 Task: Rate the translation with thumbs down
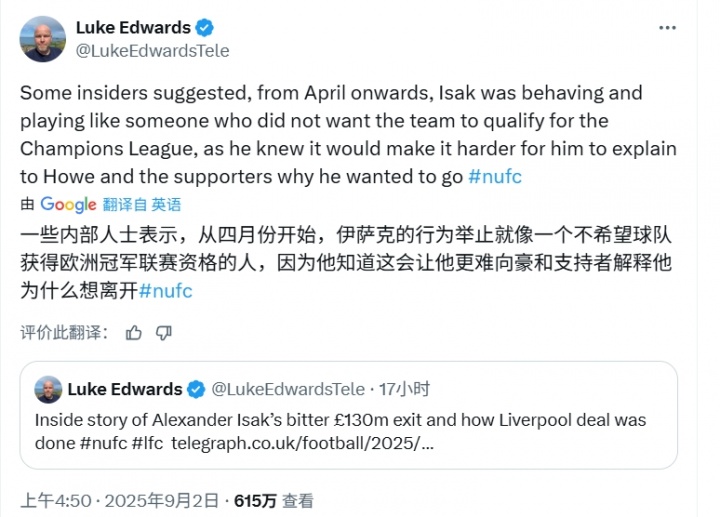pyautogui.click(x=164, y=333)
